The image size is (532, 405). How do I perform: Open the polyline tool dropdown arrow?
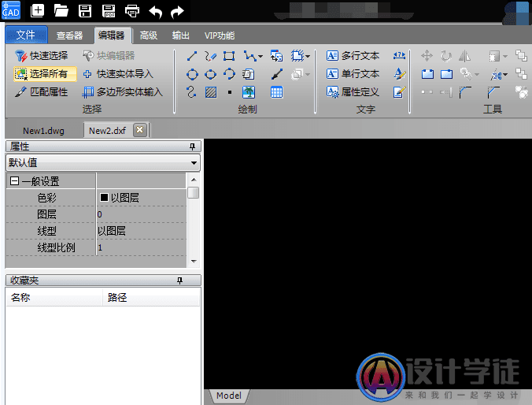[x=260, y=57]
